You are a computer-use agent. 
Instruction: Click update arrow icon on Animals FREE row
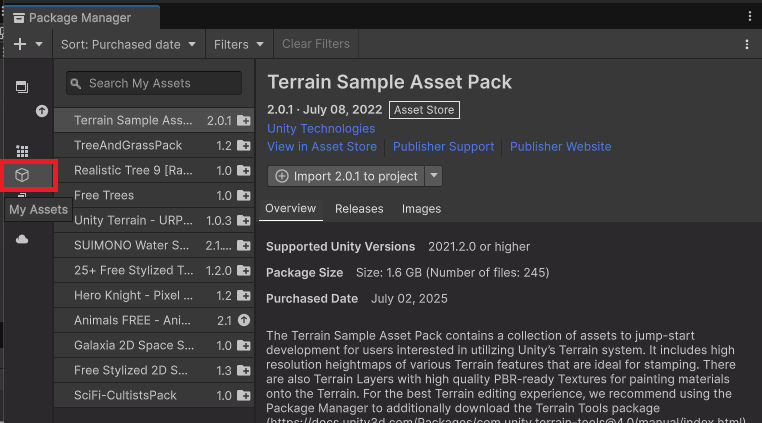coord(244,320)
